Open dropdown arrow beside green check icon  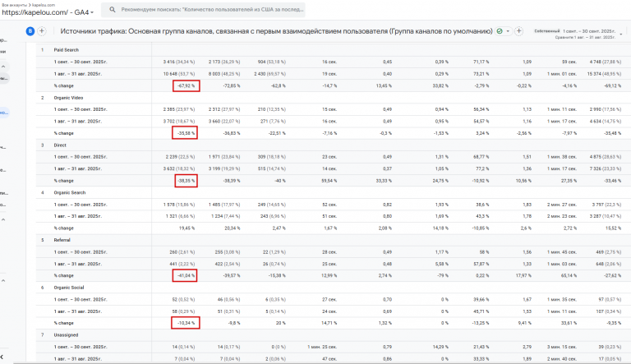(x=508, y=31)
